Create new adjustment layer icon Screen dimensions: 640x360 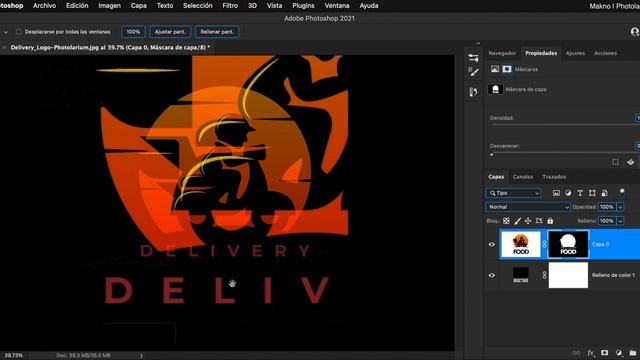coord(619,353)
